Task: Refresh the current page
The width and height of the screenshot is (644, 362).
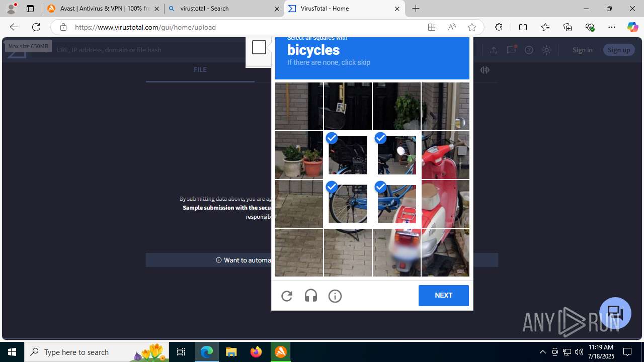Action: point(36,27)
